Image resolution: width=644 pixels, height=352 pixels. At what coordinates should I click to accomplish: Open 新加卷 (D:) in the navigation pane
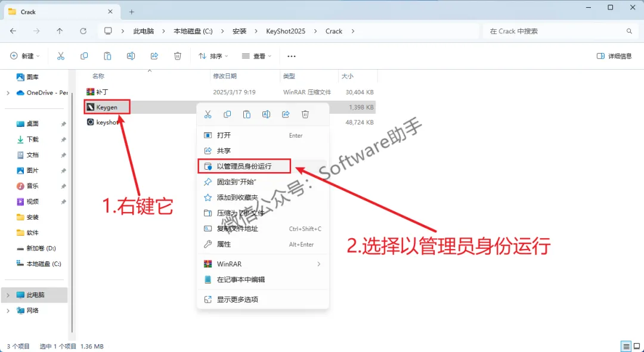36,248
